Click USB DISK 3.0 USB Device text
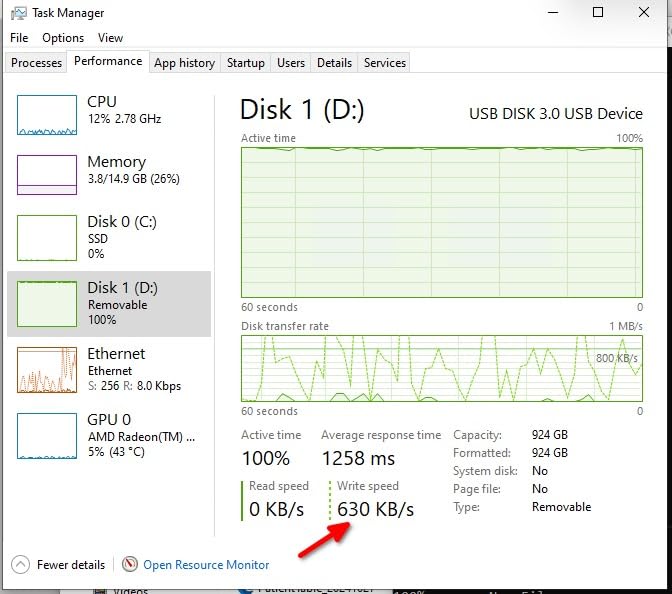Viewport: 672px width, 594px height. pos(556,114)
